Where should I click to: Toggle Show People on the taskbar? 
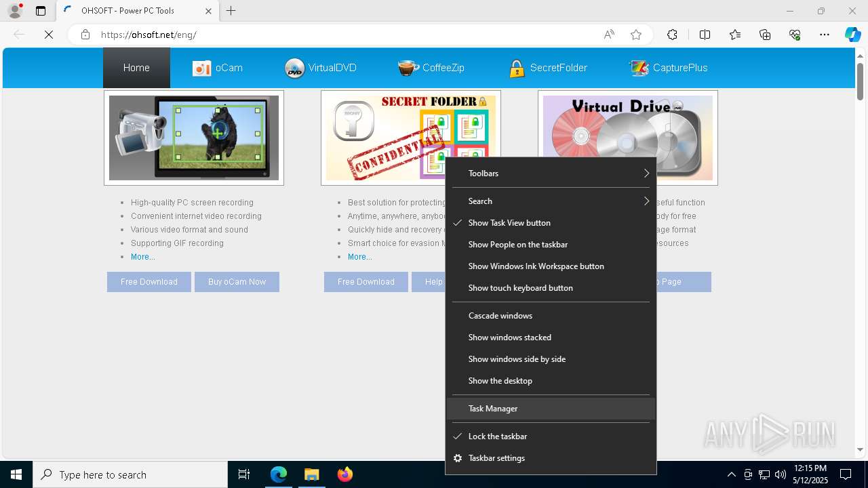click(x=551, y=245)
